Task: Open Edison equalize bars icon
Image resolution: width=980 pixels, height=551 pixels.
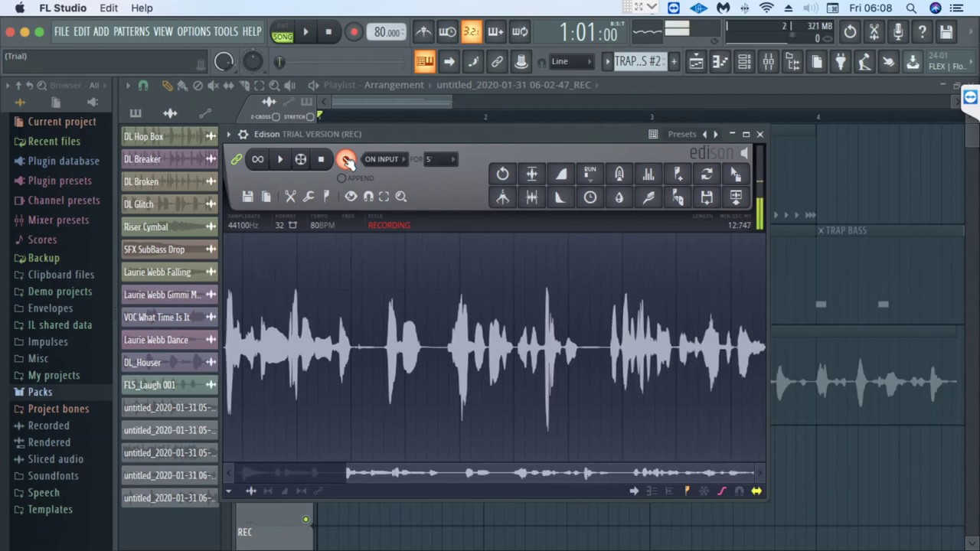Action: (648, 174)
